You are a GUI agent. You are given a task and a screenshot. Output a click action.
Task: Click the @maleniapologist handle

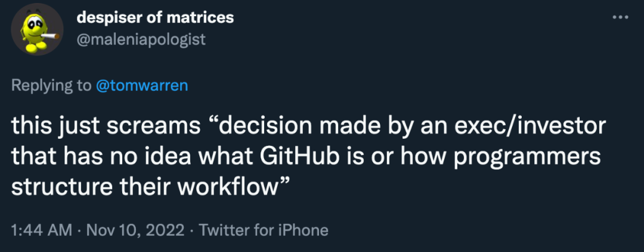[141, 39]
